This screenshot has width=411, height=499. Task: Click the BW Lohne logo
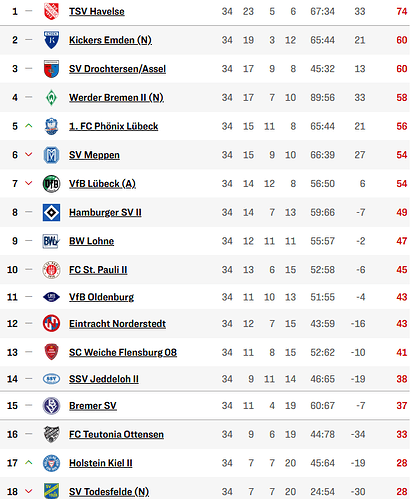coord(51,241)
